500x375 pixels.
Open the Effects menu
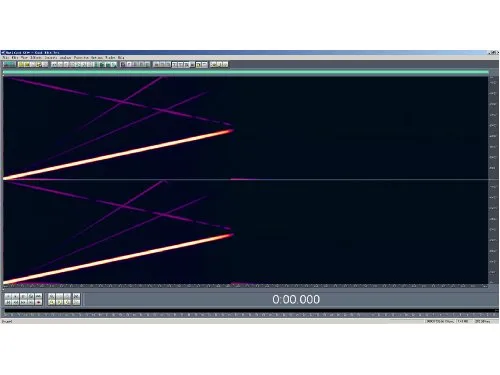[x=36, y=57]
